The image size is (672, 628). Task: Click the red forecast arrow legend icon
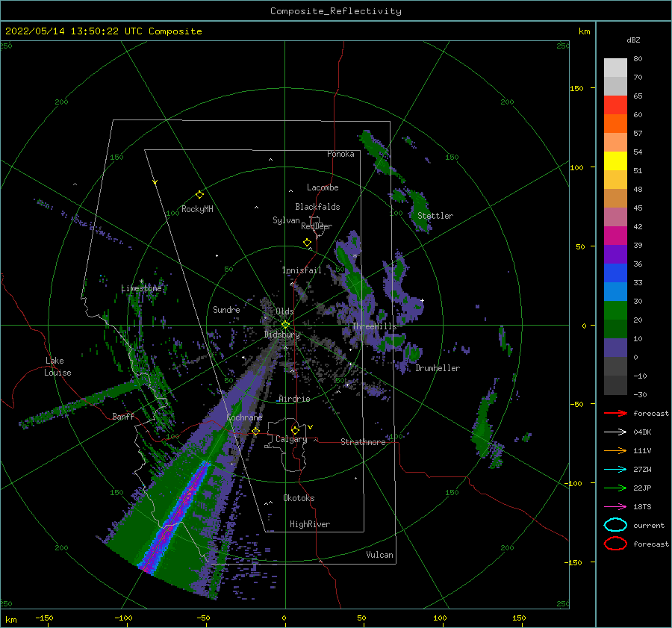pyautogui.click(x=615, y=413)
